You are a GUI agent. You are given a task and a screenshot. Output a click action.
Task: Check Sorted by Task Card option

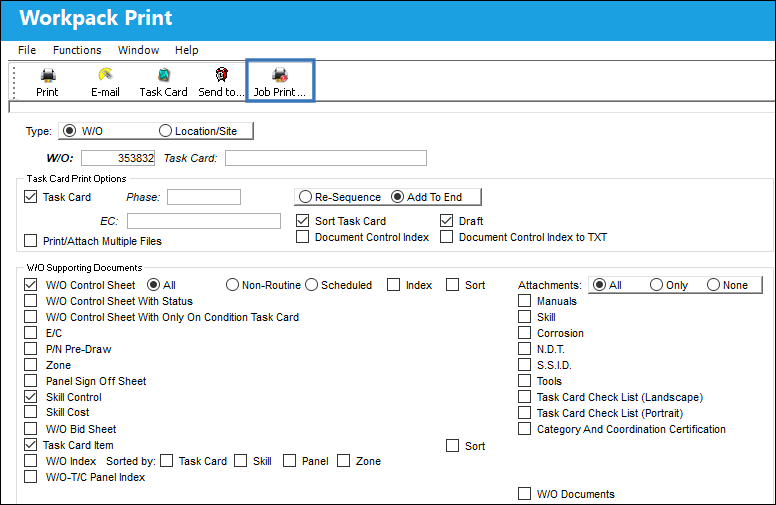pyautogui.click(x=167, y=461)
